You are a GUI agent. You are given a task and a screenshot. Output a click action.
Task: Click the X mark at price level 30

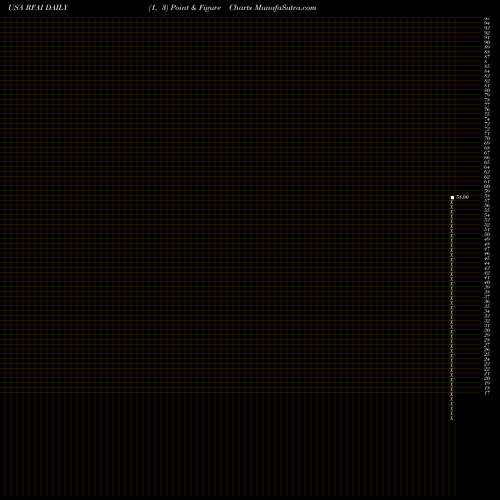[x=452, y=332]
